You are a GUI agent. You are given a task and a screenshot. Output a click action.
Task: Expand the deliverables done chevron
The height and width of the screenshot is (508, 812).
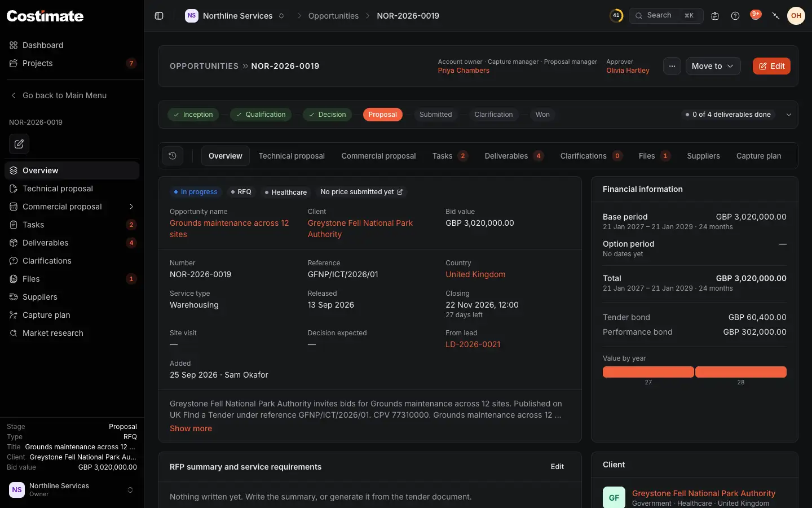coord(789,115)
